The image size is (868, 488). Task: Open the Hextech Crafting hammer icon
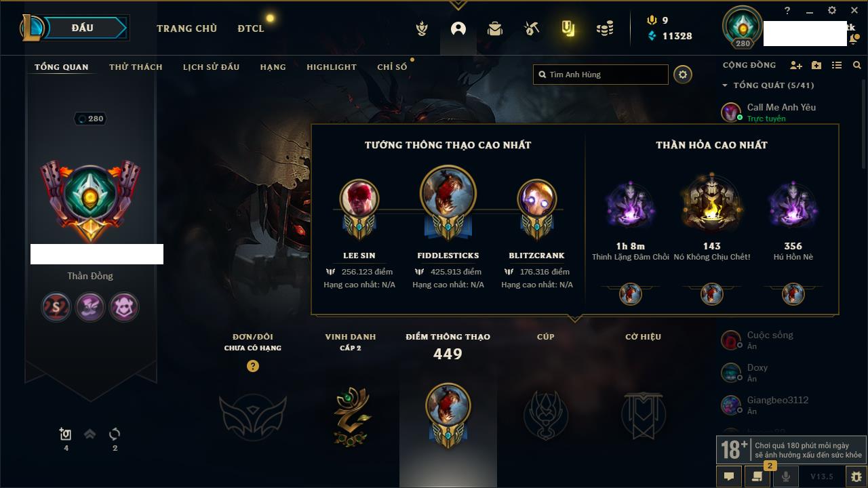[532, 28]
